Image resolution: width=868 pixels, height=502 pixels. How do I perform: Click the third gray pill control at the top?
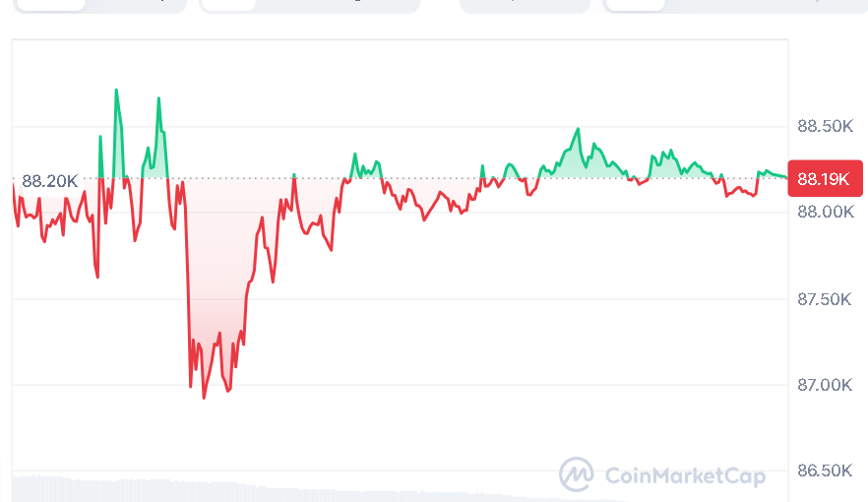point(525,4)
